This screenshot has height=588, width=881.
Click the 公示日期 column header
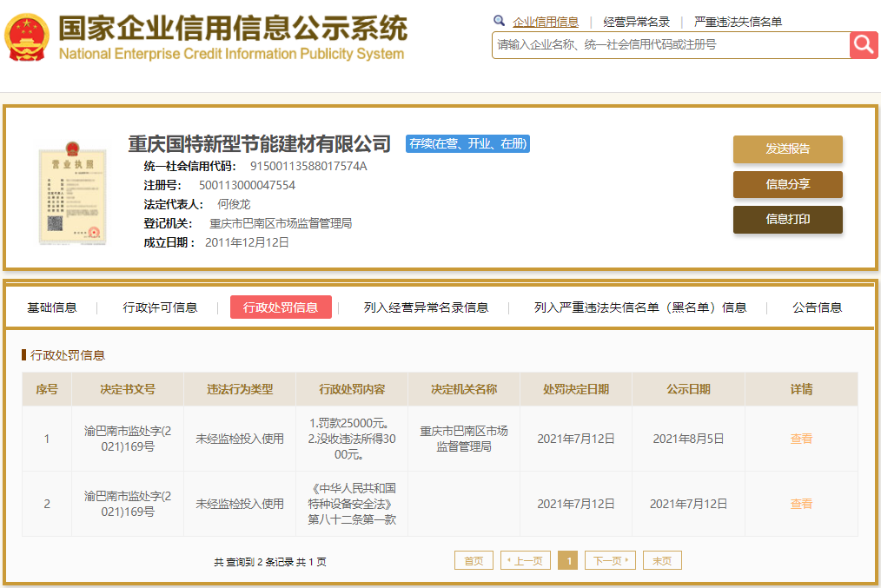click(x=688, y=389)
